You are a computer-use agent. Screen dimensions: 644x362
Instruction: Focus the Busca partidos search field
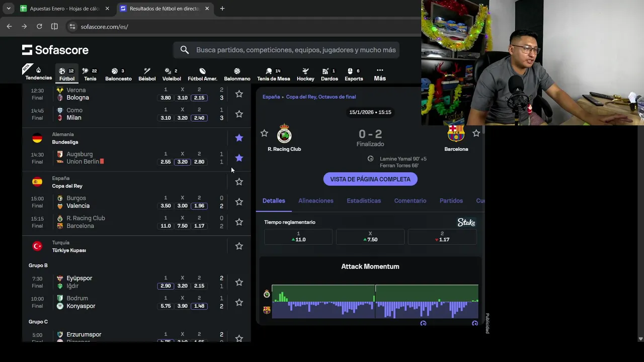pyautogui.click(x=296, y=50)
